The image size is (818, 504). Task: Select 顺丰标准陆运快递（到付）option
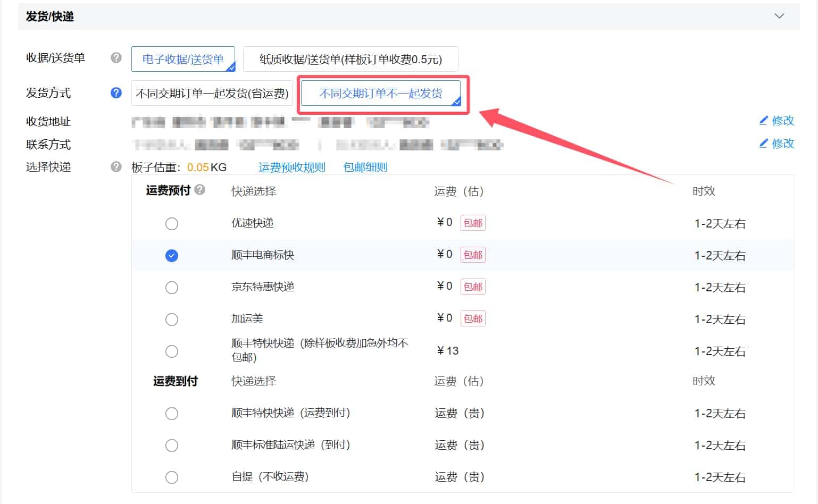click(x=172, y=445)
